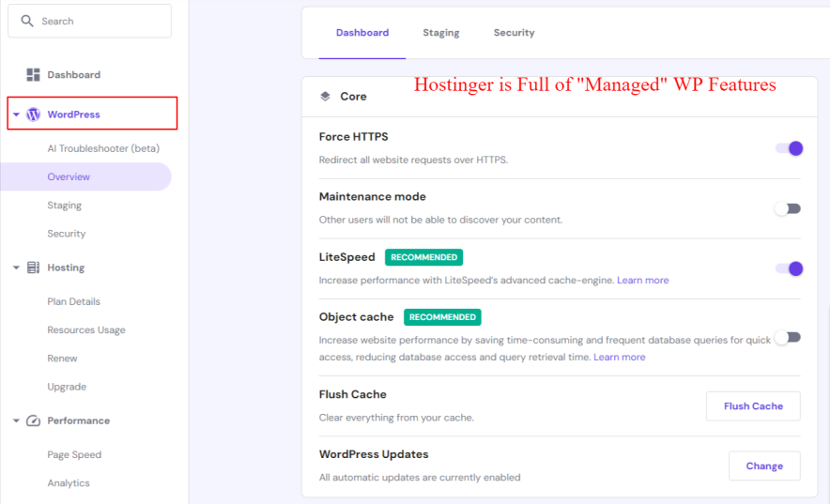Switch to the Dashboard tab

[362, 33]
